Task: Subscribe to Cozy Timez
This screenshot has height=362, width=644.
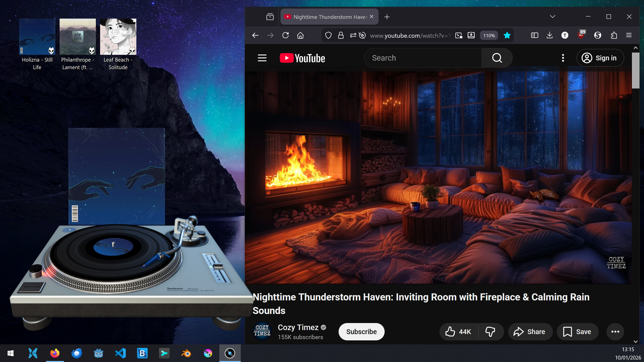Action: point(361,331)
